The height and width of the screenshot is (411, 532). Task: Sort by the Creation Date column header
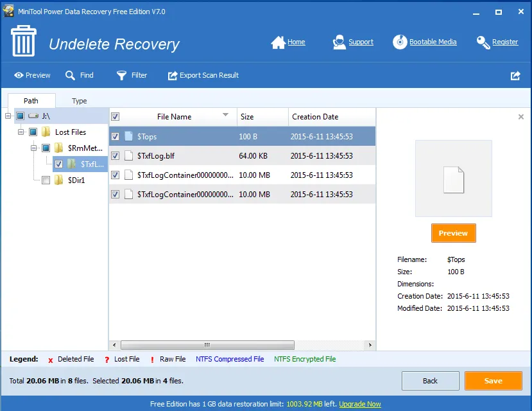pos(332,117)
